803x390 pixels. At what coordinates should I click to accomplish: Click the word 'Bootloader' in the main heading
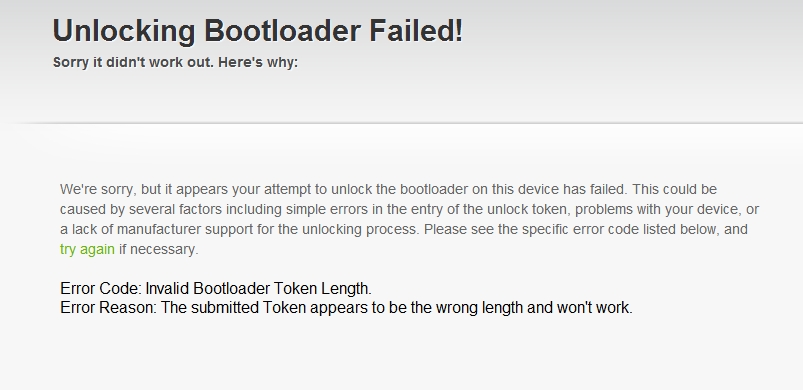283,30
